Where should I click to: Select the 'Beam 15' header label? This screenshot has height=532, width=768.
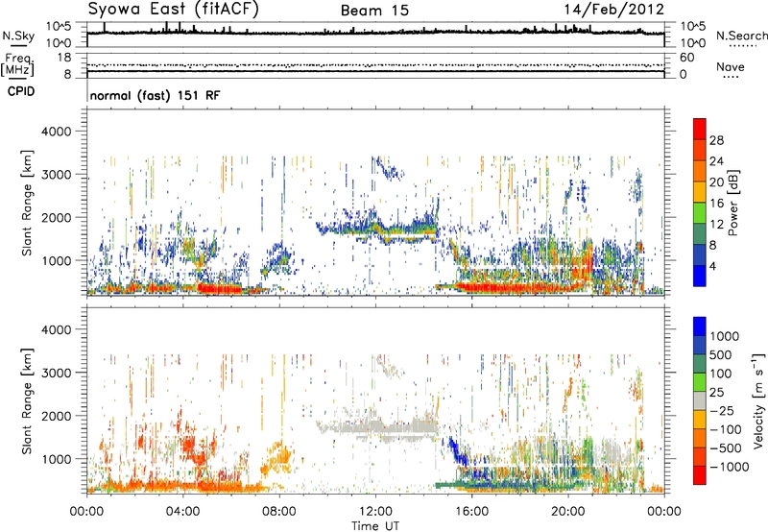(x=374, y=11)
